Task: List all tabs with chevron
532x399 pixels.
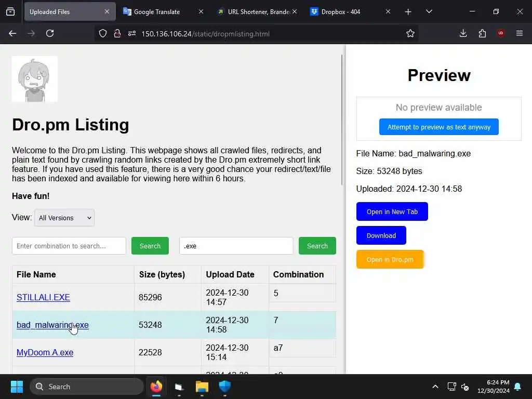Action: 429,11
